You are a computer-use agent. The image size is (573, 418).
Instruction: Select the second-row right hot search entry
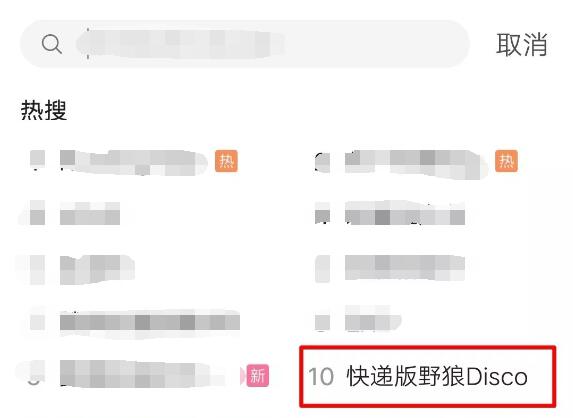click(x=405, y=213)
